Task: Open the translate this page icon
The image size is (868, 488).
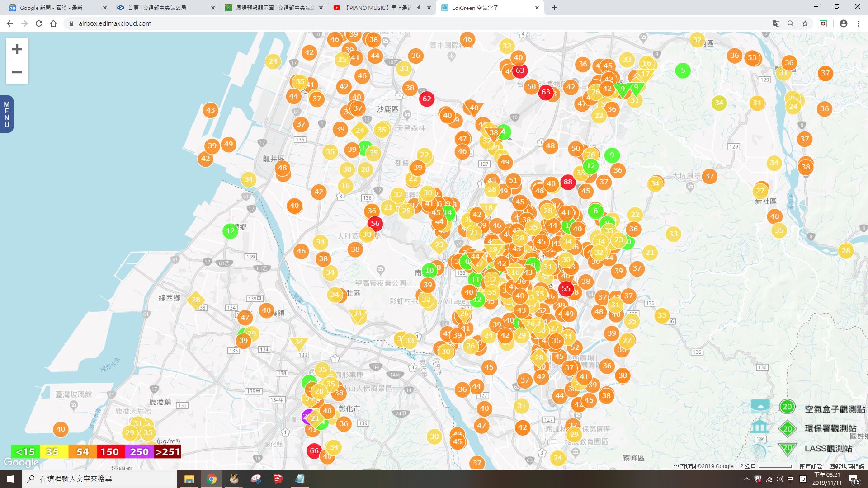Action: click(x=776, y=23)
